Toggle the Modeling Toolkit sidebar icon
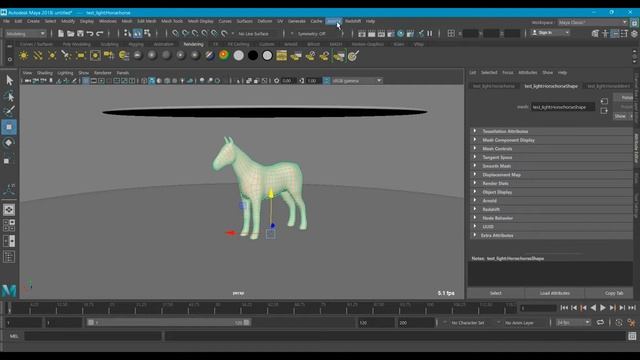 596,33
